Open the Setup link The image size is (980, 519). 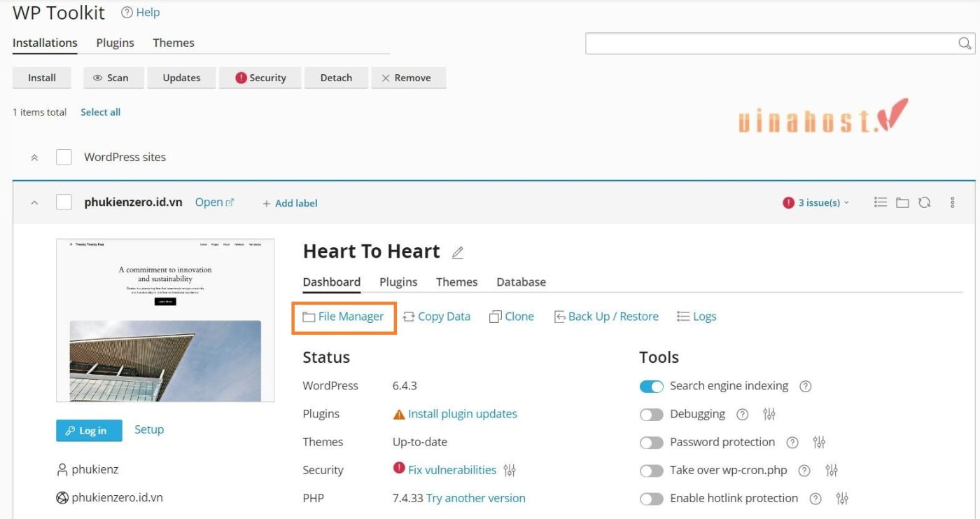click(x=149, y=429)
